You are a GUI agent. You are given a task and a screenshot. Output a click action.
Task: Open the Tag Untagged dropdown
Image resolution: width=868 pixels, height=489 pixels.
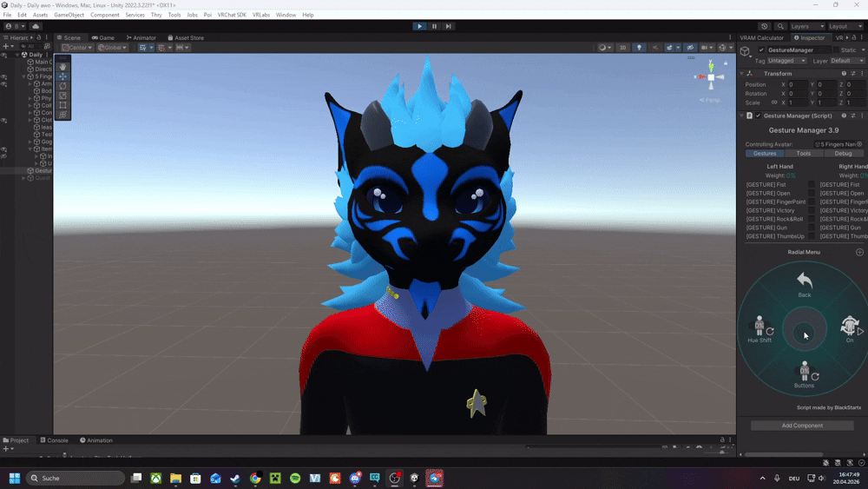(786, 61)
